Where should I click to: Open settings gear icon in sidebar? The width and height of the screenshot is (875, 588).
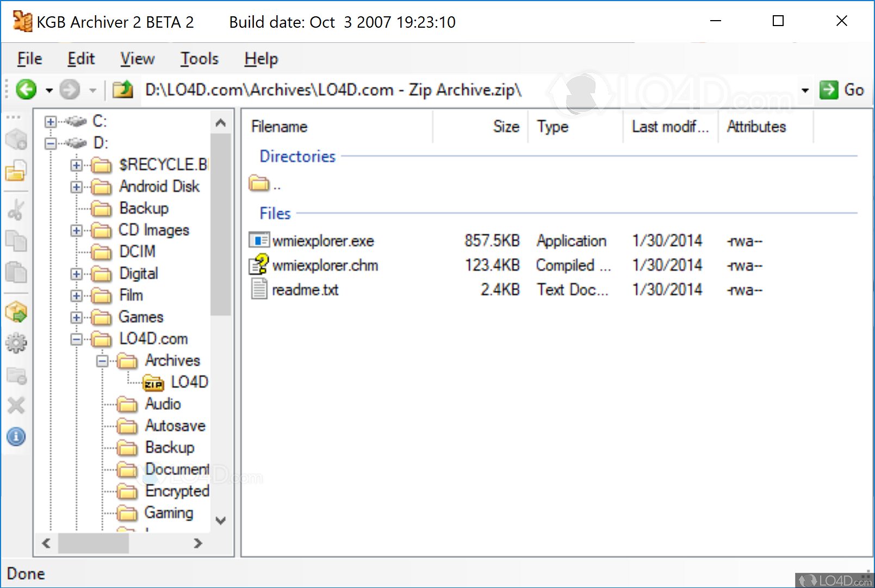(16, 343)
